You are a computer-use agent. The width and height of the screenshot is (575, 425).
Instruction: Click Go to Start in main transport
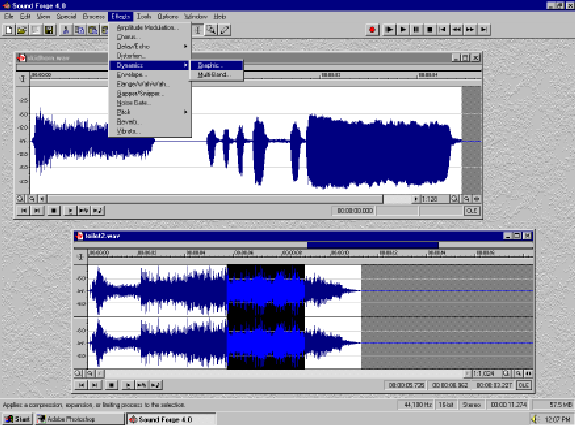(x=443, y=29)
